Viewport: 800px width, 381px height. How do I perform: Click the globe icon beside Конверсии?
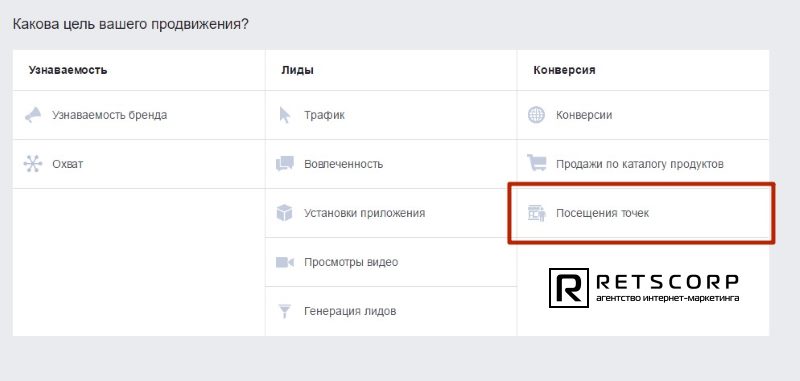(x=536, y=115)
